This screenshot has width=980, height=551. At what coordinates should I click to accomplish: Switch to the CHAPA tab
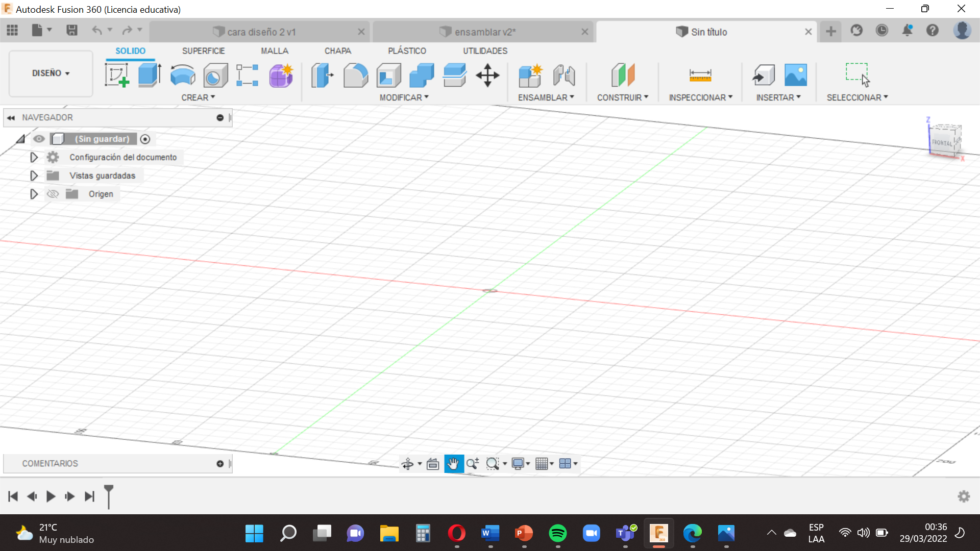pyautogui.click(x=338, y=51)
